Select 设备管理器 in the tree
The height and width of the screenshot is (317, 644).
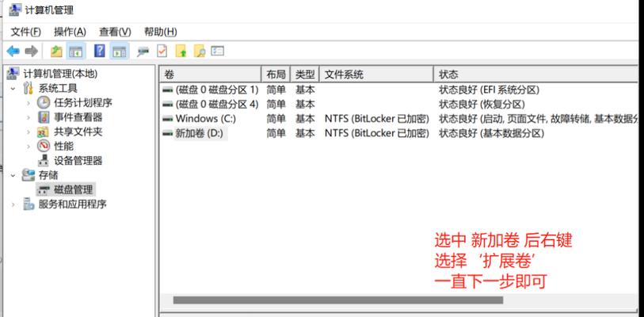pos(78,160)
